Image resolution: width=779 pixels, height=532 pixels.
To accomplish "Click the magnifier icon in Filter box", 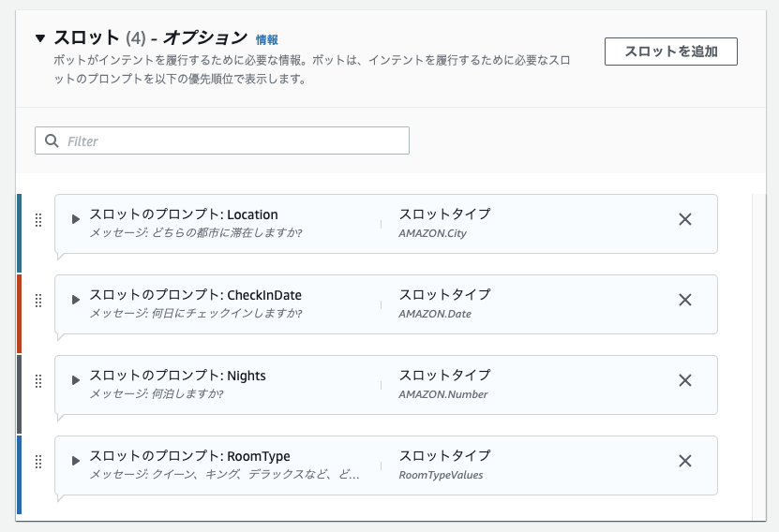I will [x=52, y=140].
